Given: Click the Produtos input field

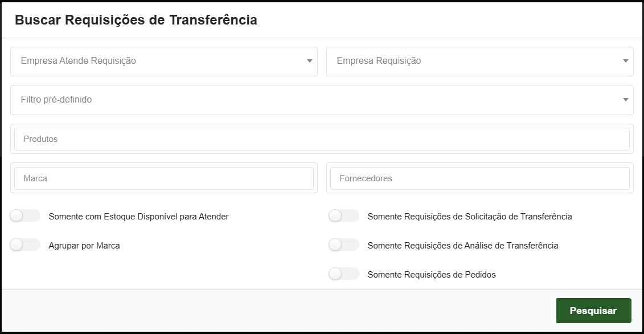Looking at the screenshot, I should point(322,139).
